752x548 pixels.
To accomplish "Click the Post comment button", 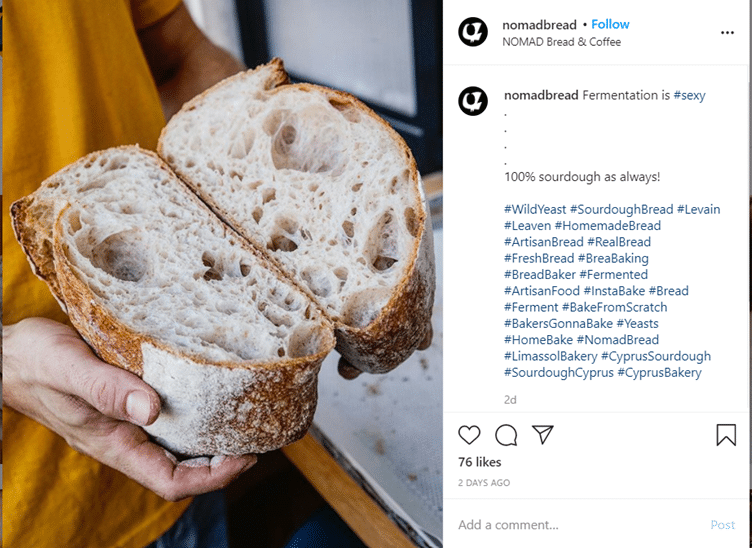I will (x=722, y=525).
